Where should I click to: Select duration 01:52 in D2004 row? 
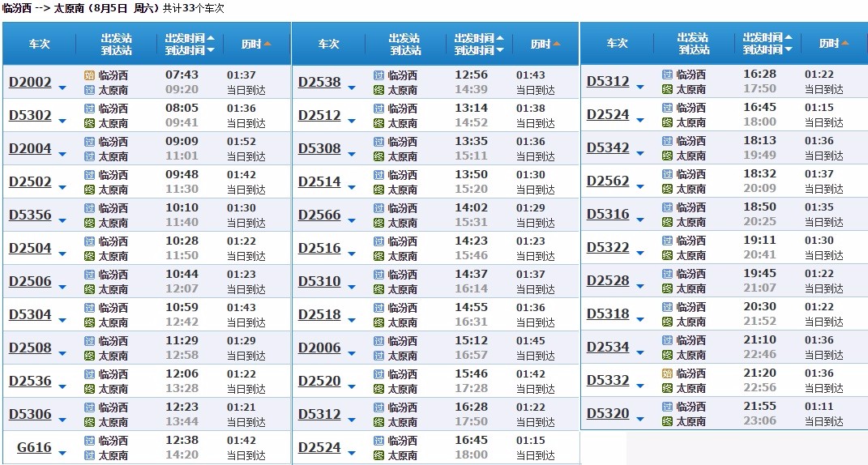click(242, 141)
